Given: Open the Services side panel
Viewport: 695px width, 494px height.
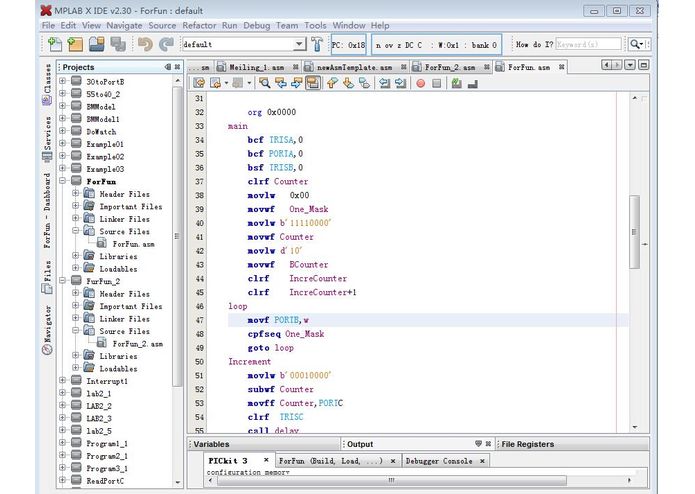Looking at the screenshot, I should tap(47, 139).
